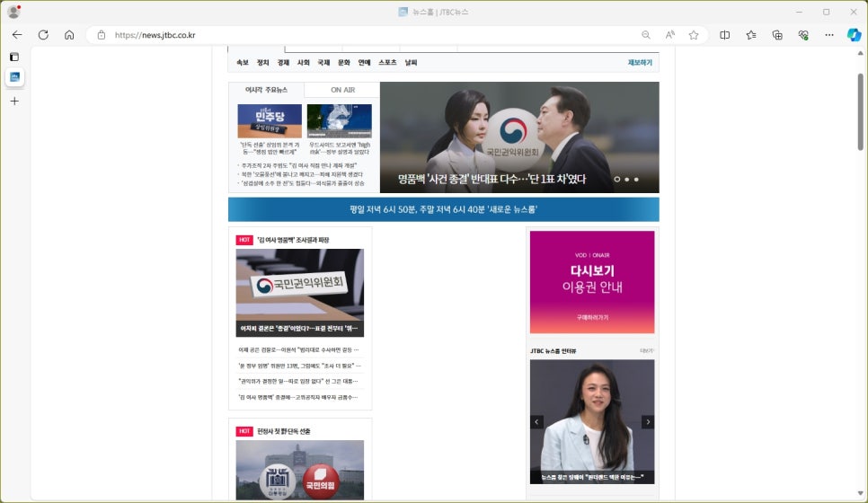Open main banner headline 명품백 '사건 종결'
The width and height of the screenshot is (868, 503).
[492, 179]
